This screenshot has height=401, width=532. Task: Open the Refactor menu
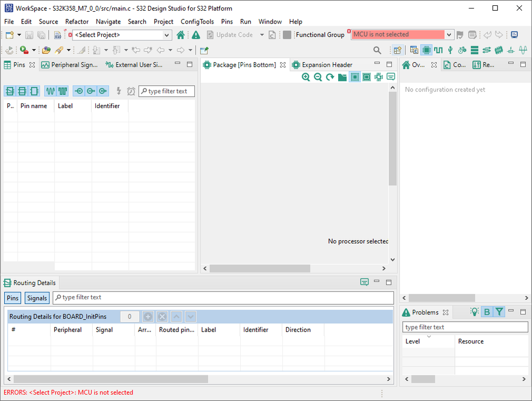coord(77,22)
